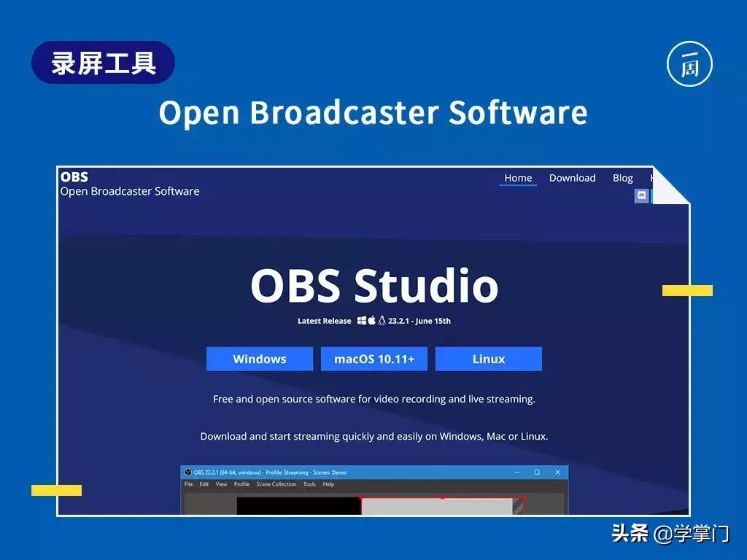The height and width of the screenshot is (560, 747).
Task: Click the Linux penguin icon beside Latest Release
Action: coord(382,321)
